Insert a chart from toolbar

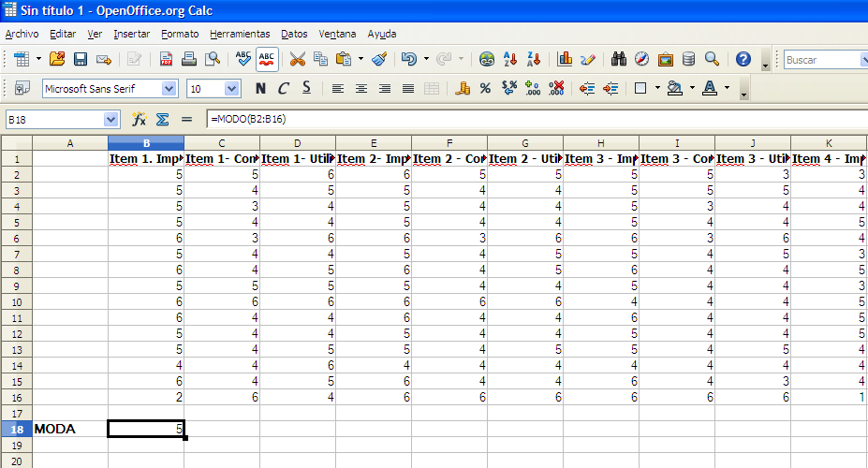[565, 59]
